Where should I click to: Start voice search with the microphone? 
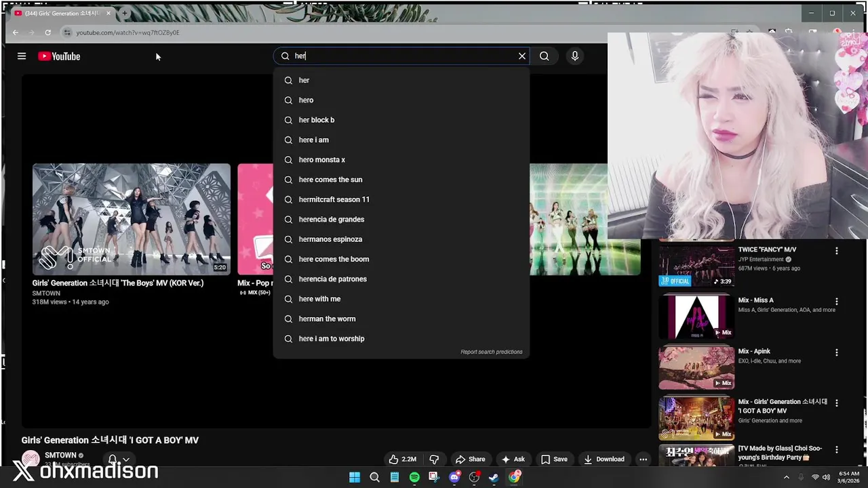click(x=574, y=56)
